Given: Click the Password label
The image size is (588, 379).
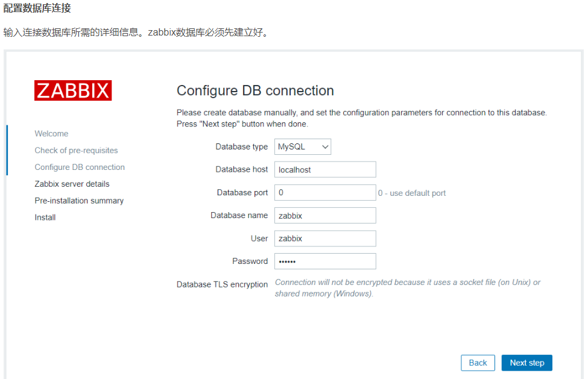Looking at the screenshot, I should coord(250,262).
